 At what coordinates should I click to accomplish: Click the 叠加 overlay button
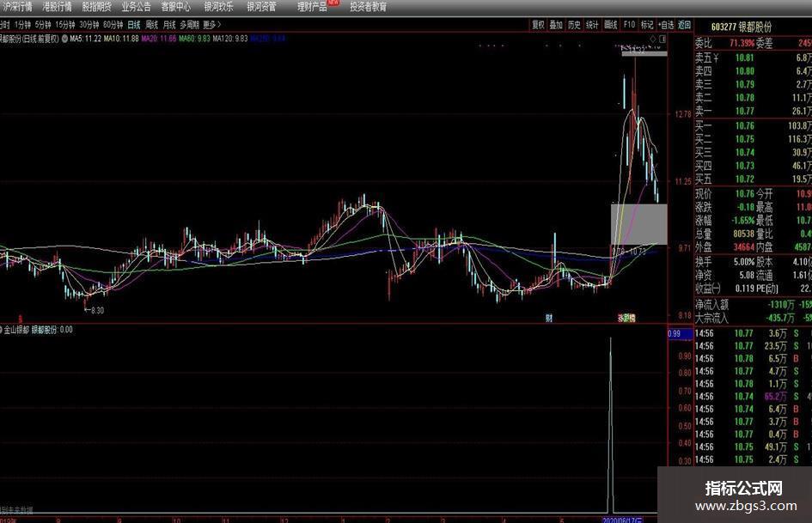coord(556,24)
